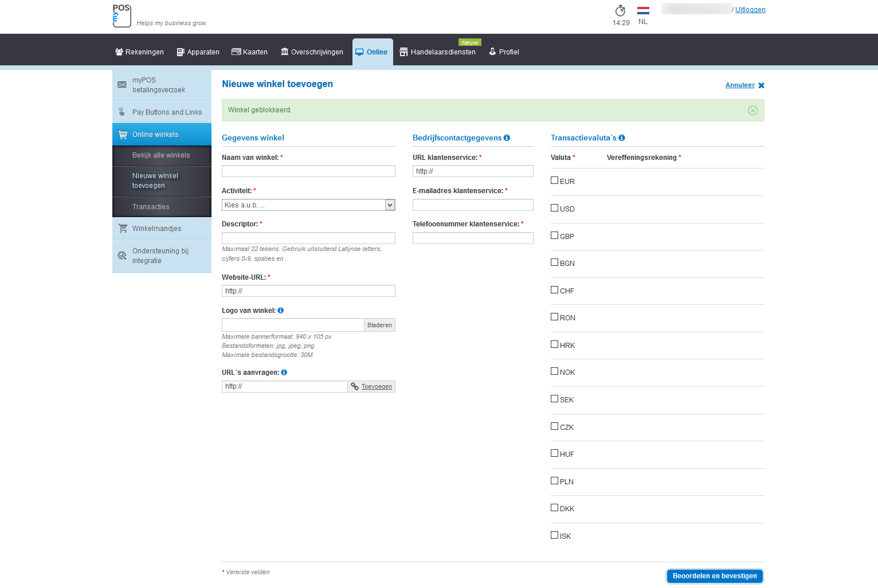Tick the USD currency checkbox
The image size is (878, 588).
coord(554,208)
